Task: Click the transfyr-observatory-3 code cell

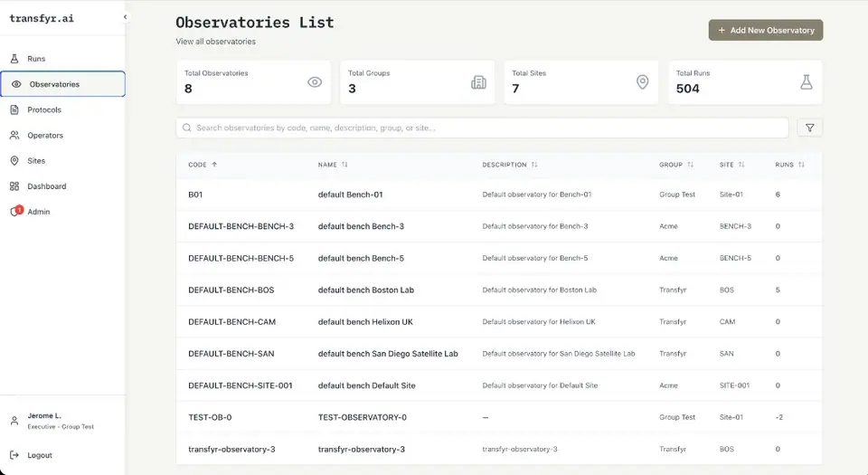Action: (231, 449)
